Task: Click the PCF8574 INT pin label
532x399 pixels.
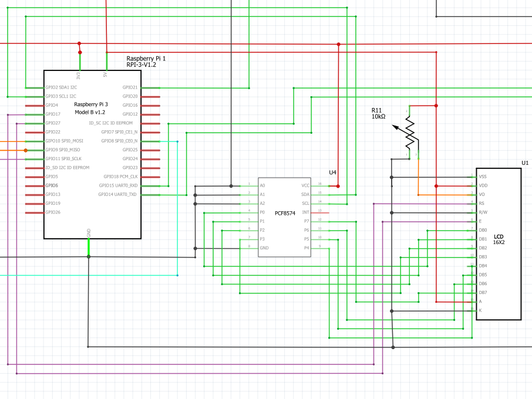Action: [306, 212]
